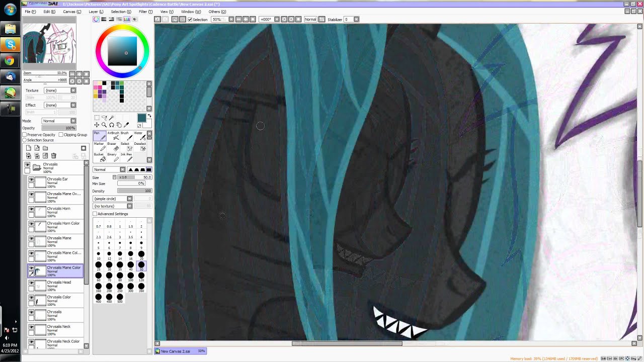Viewport: 644px width, 362px height.
Task: Open the File menu
Action: [30, 12]
